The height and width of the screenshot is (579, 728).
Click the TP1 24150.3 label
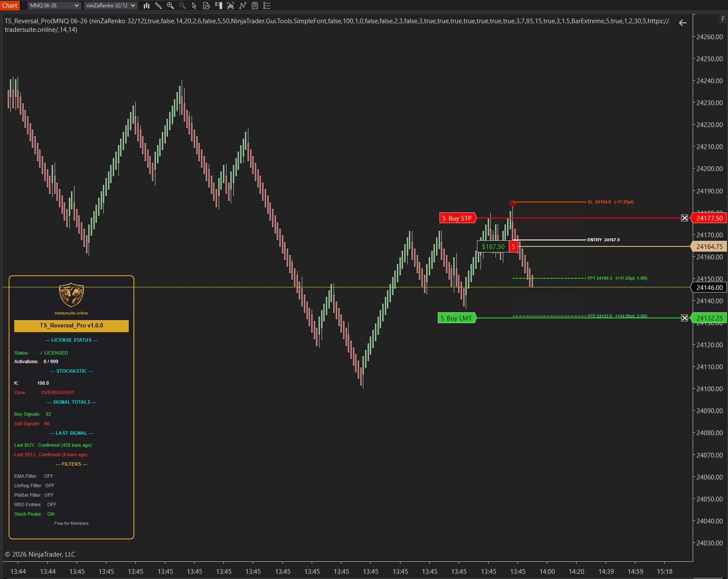point(617,278)
